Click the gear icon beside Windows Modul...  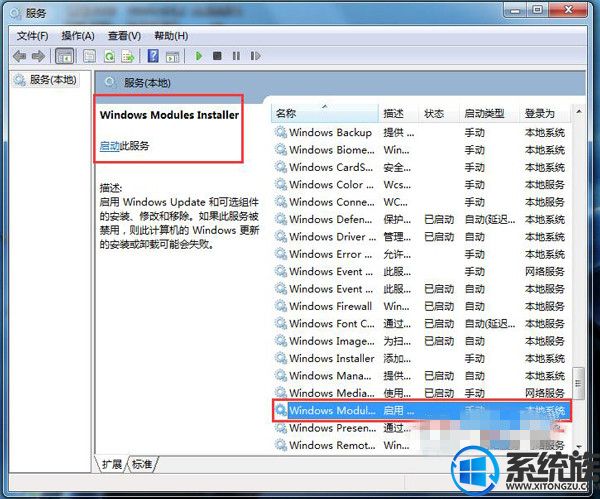click(280, 411)
